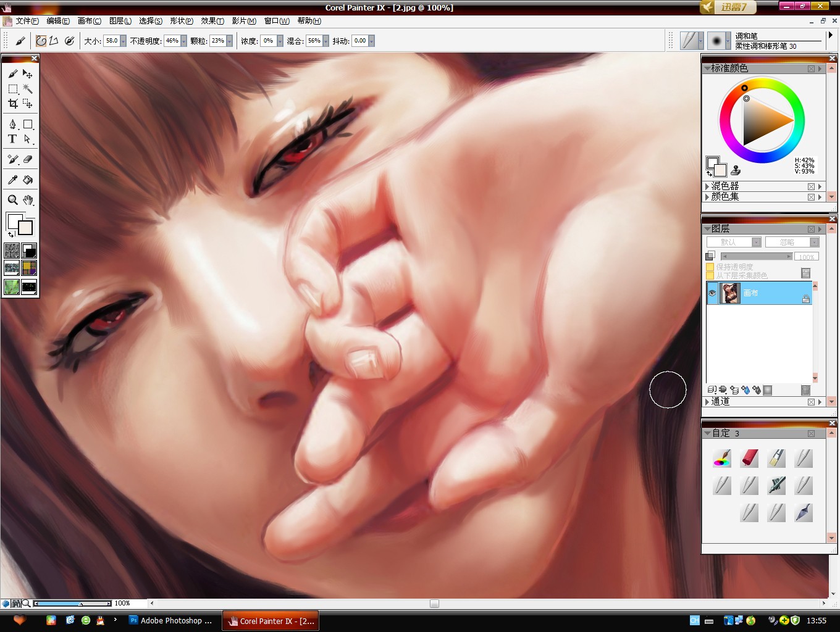Image resolution: width=840 pixels, height=632 pixels.
Task: Collapse the 图层 panel
Action: tap(707, 229)
